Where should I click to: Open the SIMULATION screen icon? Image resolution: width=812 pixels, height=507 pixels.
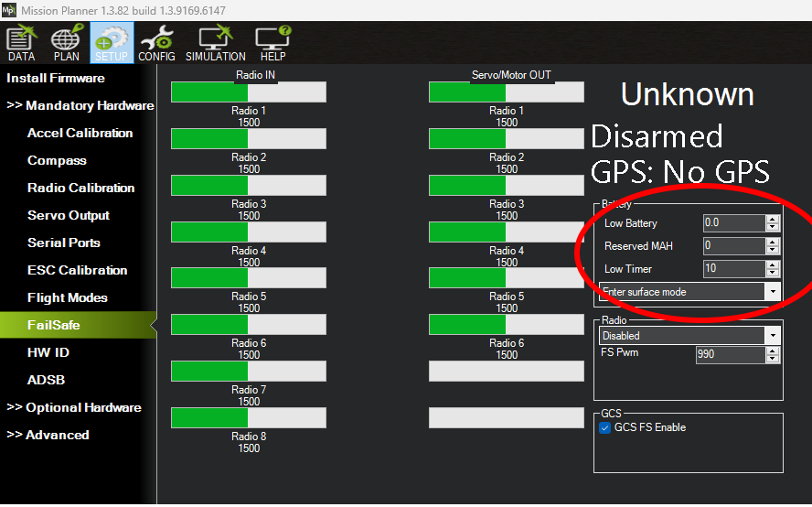click(x=216, y=42)
